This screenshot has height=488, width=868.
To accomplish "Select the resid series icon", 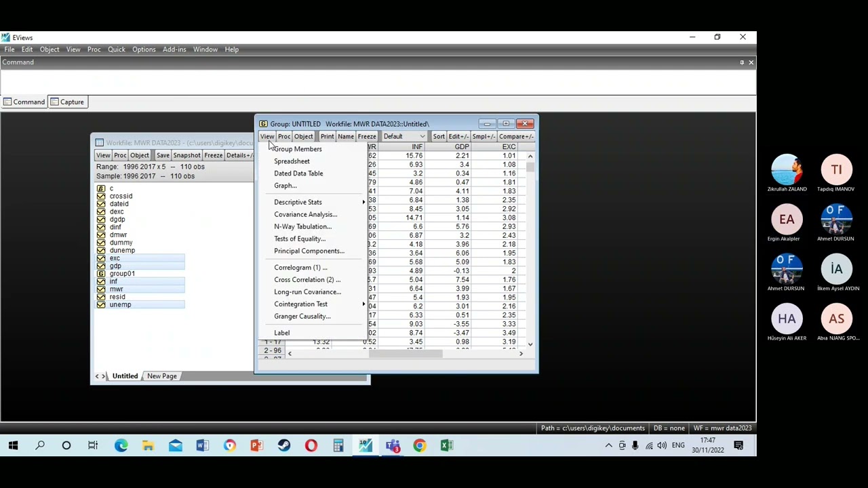I will (x=101, y=297).
